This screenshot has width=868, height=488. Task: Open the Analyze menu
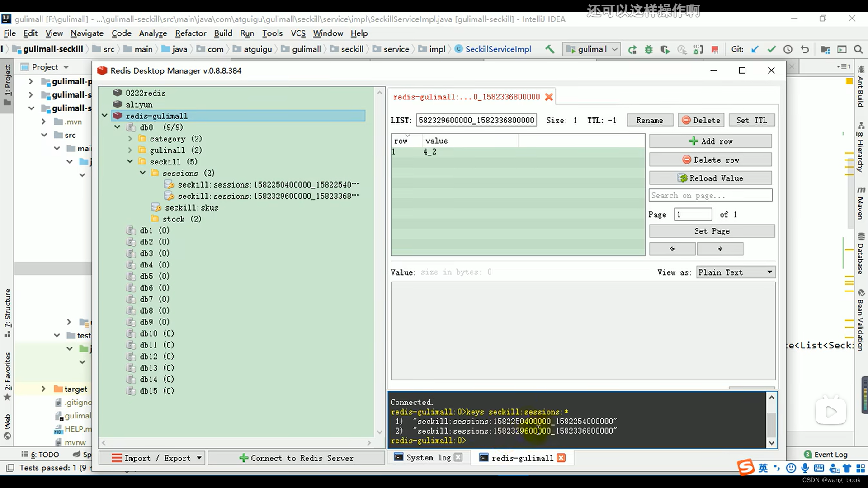coord(153,33)
